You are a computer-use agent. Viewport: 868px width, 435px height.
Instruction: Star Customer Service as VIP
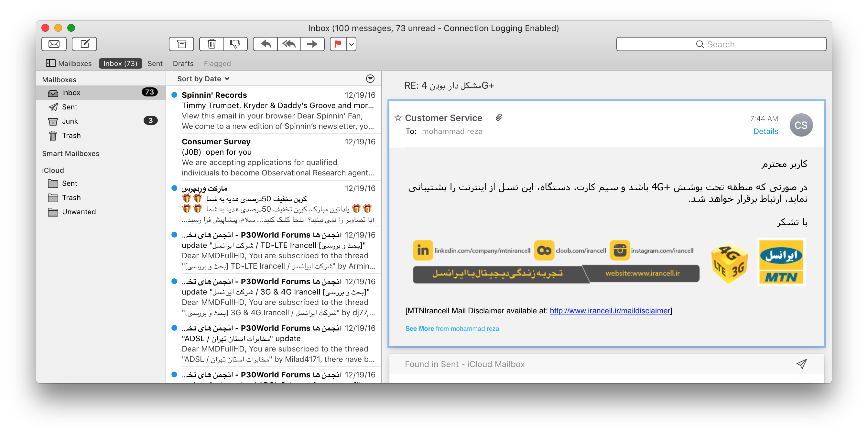[x=398, y=118]
